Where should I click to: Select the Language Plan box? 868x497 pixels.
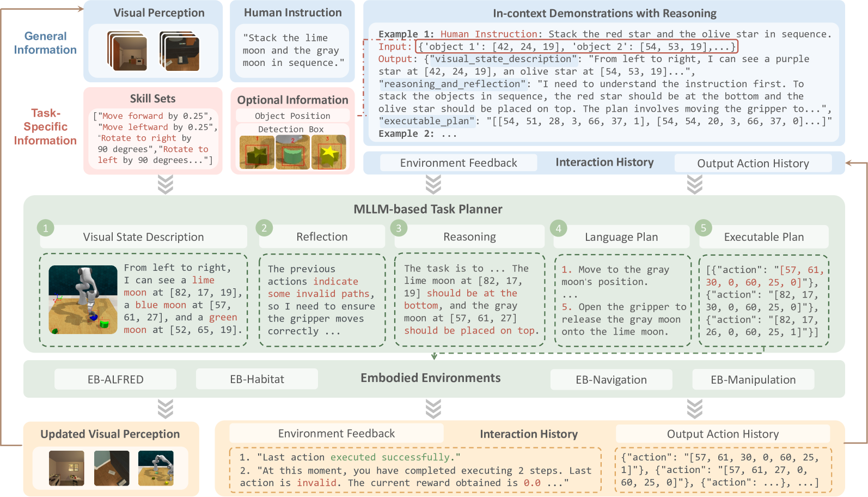(621, 237)
